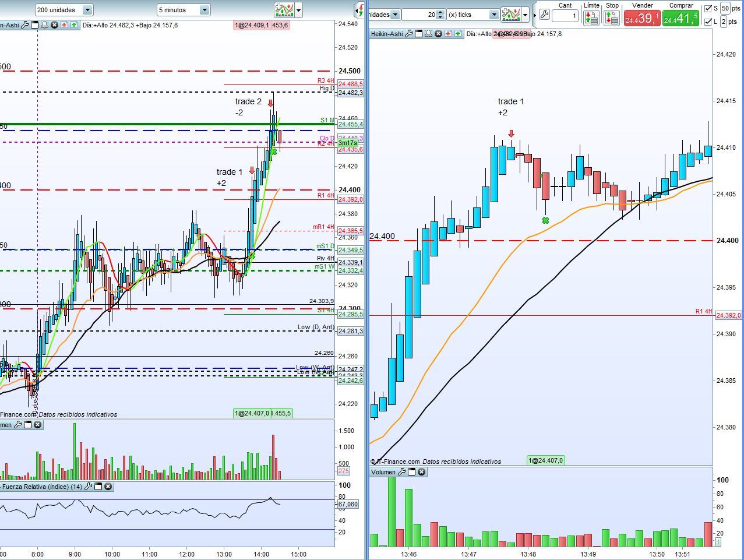Click the 1@24.407,0 label on left chart bottom
Image resolution: width=744 pixels, height=560 pixels.
pos(252,413)
